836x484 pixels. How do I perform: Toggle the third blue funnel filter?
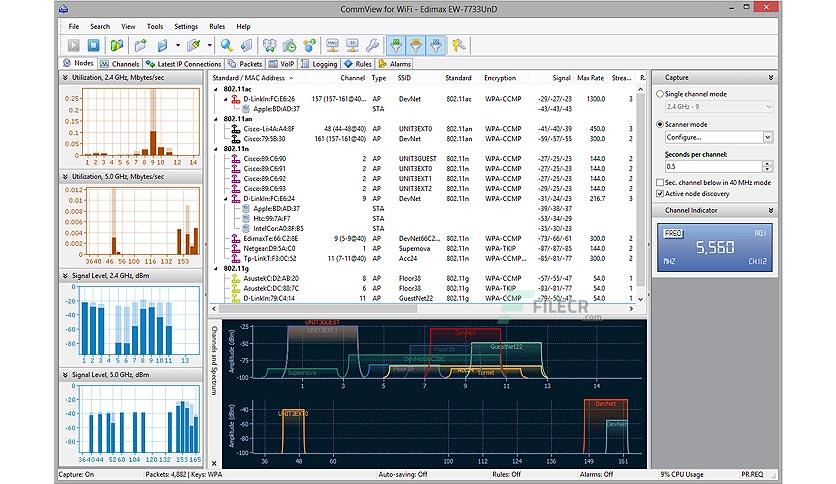436,46
